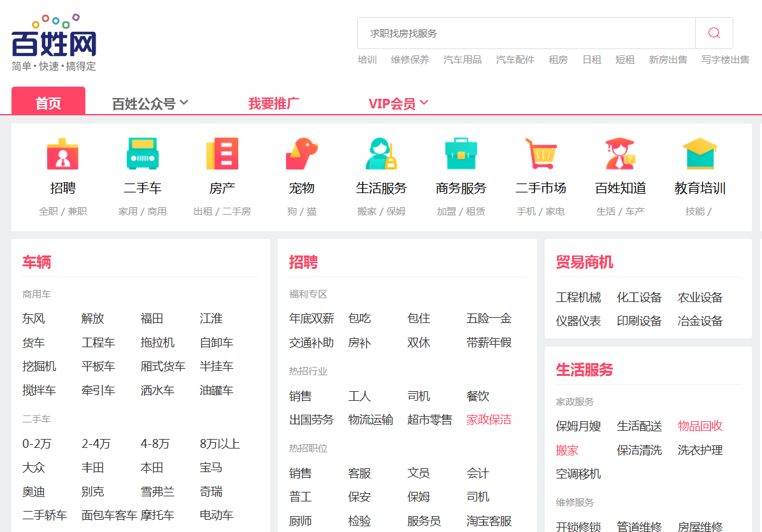Open the 管道维修 repair link
This screenshot has width=762, height=532.
click(639, 527)
